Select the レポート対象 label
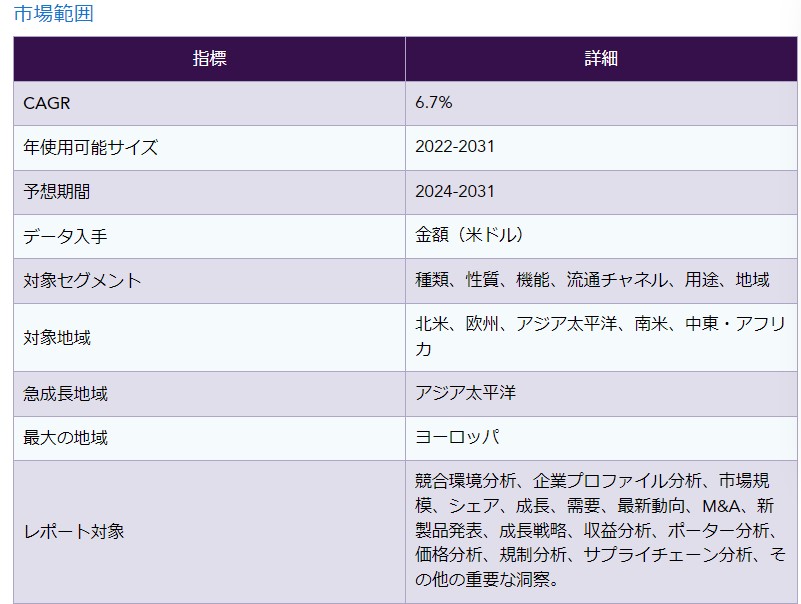The image size is (801, 604). [74, 531]
